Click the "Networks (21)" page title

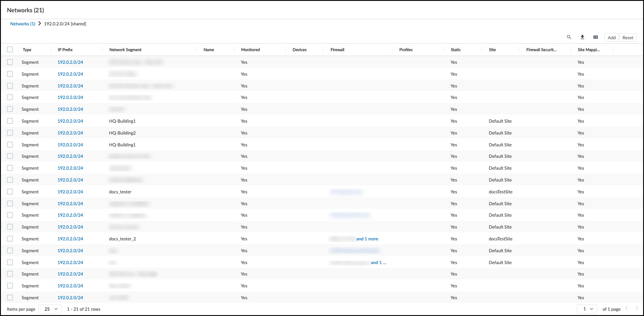25,10
